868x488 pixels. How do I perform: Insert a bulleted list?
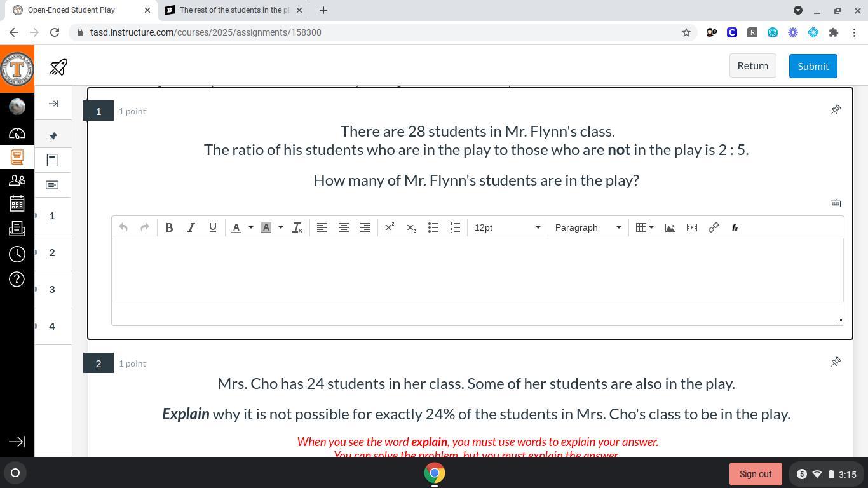(433, 227)
